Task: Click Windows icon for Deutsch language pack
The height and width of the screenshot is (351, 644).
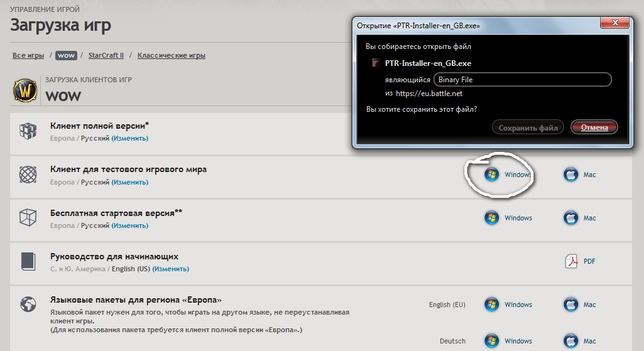Action: click(491, 341)
